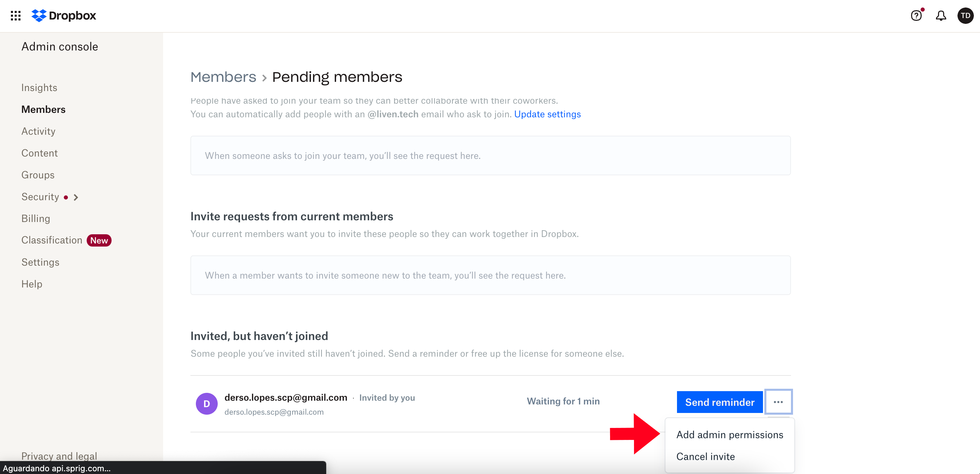Click Privacy and legal link
Image resolution: width=980 pixels, height=474 pixels.
(x=59, y=456)
